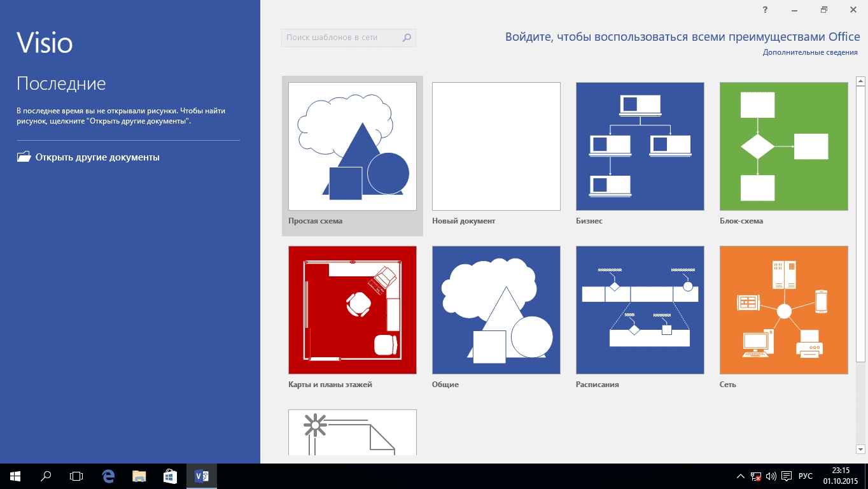
Task: Open the partially visible engineering template thumbnail
Action: tap(353, 432)
